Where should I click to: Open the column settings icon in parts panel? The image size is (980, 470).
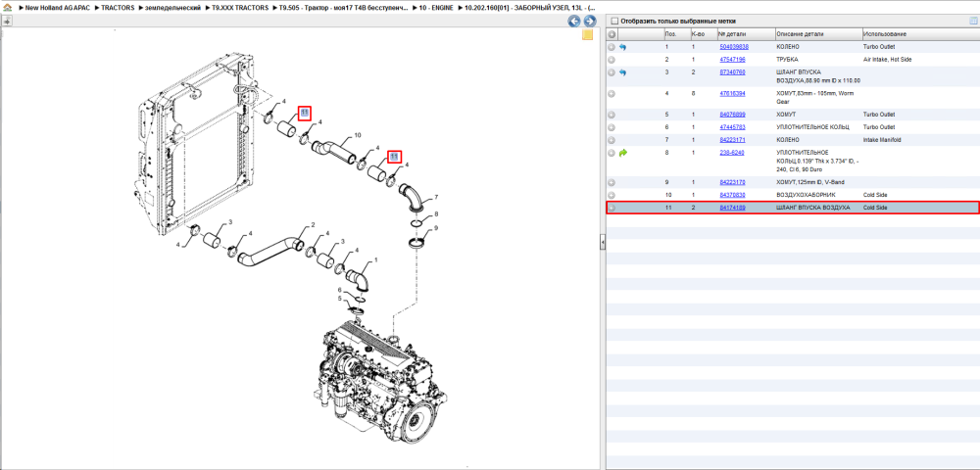[x=972, y=21]
